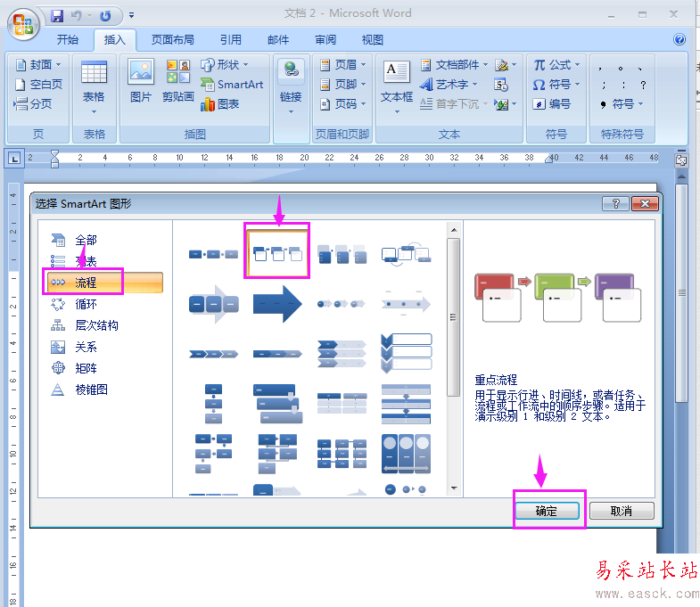Insert a 分页 page break

[x=33, y=104]
